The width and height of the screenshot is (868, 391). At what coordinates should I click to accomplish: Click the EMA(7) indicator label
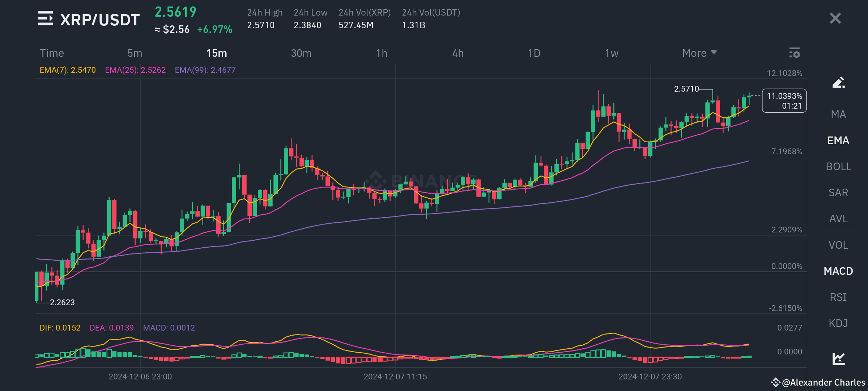coord(67,70)
